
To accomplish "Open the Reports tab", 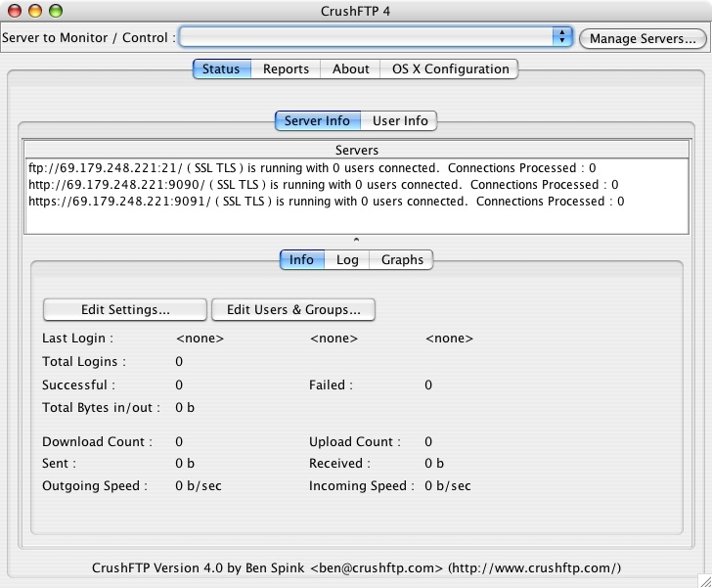I will (x=286, y=68).
